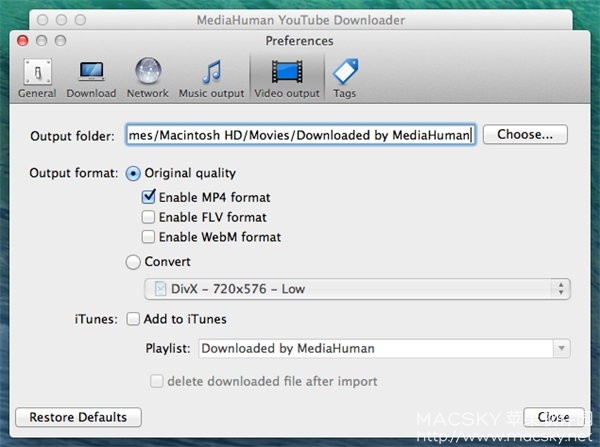Click the DivX preset file icon
Viewport: 600px width, 447px height.
pos(160,289)
